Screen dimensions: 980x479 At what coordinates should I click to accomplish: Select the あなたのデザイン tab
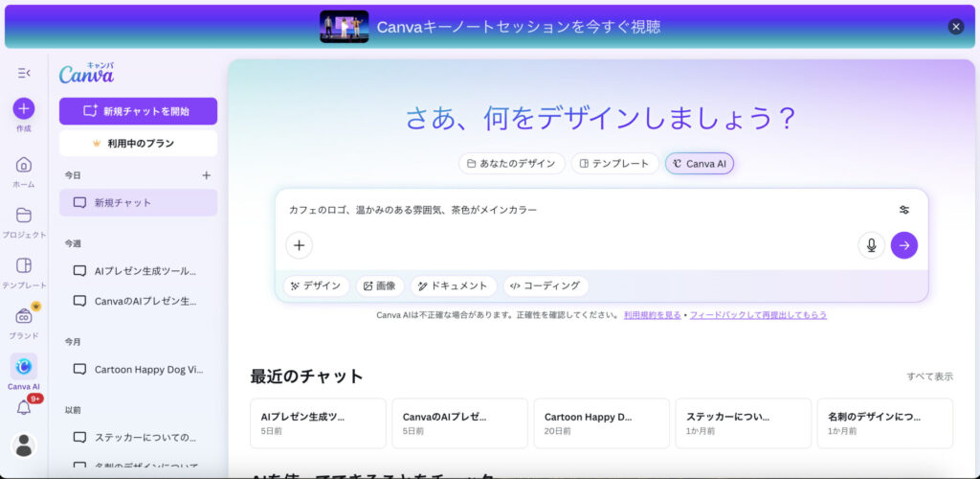[511, 164]
